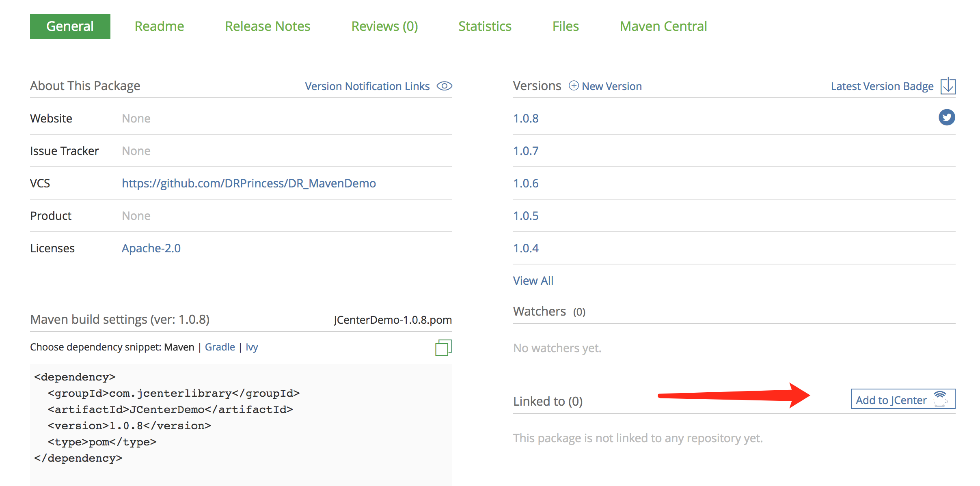Viewport: 980px width, 486px height.
Task: Click the plus icon next to New Version
Action: 574,86
